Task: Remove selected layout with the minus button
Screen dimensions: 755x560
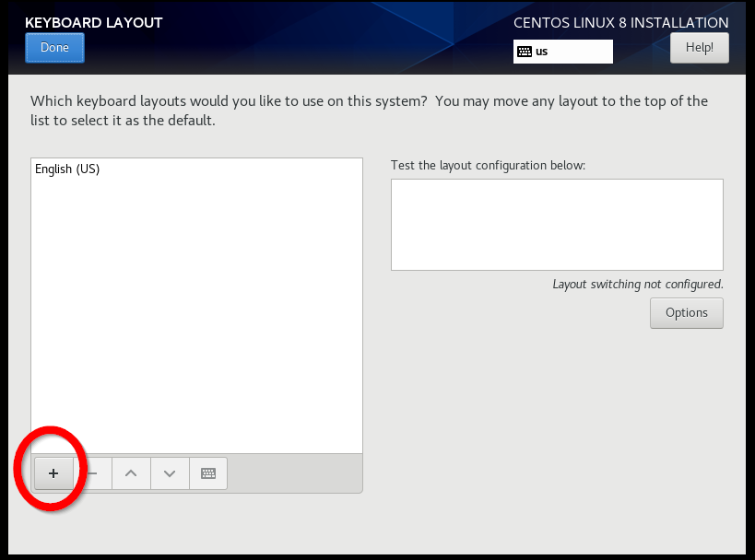Action: click(92, 473)
